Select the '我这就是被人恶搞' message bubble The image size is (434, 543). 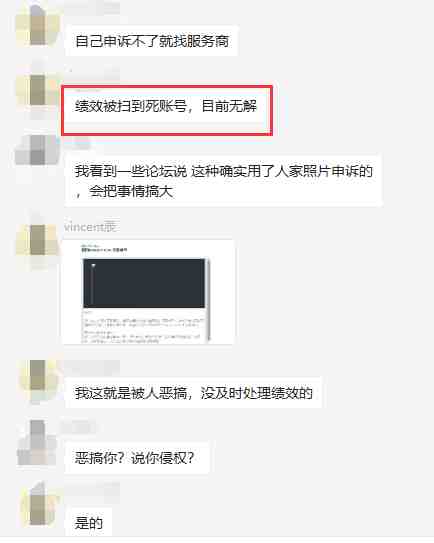(193, 393)
